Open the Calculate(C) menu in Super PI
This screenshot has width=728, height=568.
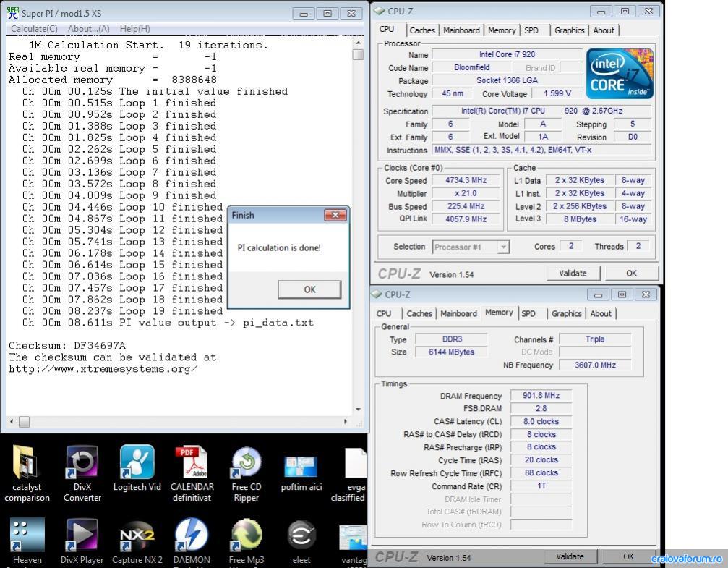pyautogui.click(x=34, y=29)
